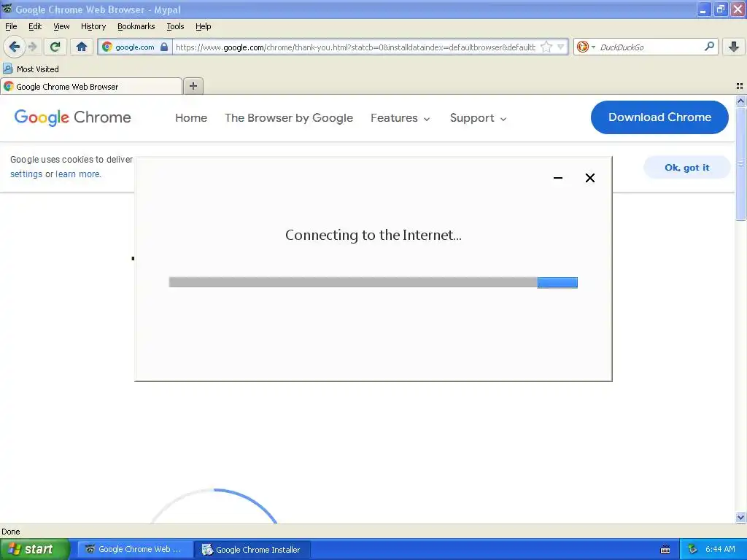The height and width of the screenshot is (560, 747).
Task: Minimize the Chrome installer dialog
Action: pyautogui.click(x=558, y=178)
